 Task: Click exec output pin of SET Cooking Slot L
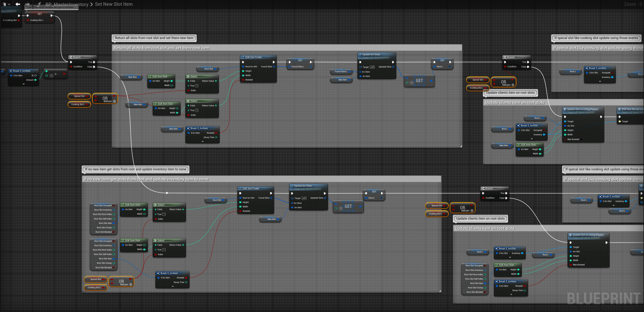tap(51, 15)
